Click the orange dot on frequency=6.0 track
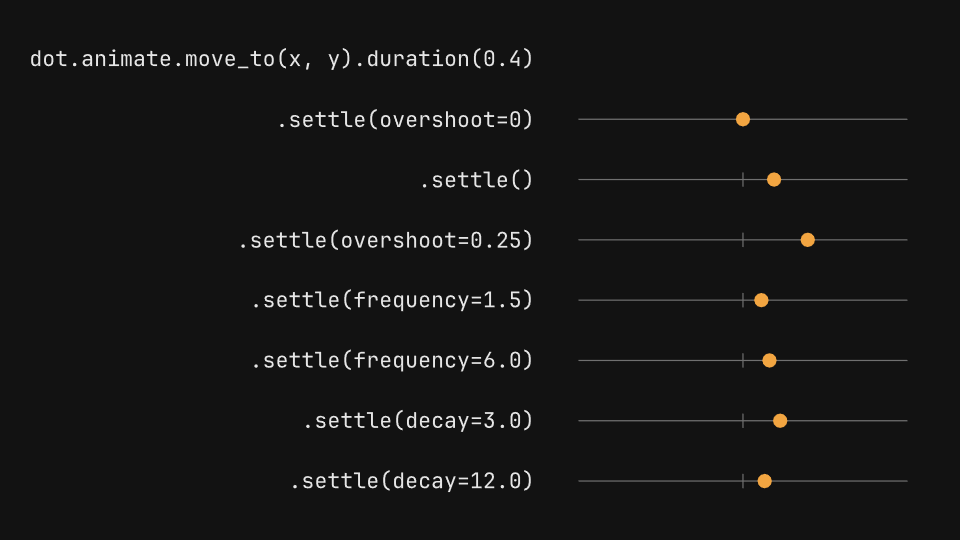This screenshot has width=960, height=540. point(770,360)
